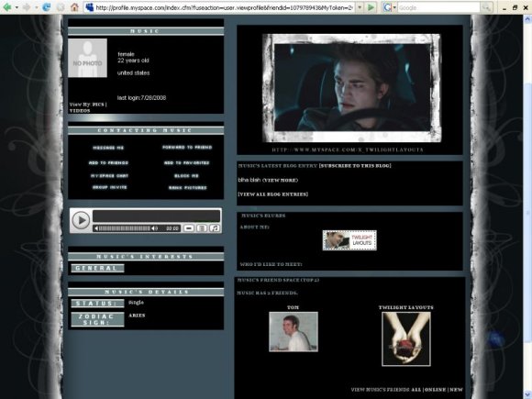Image resolution: width=532 pixels, height=399 pixels.
Task: Click the volume down speaker in the music player
Action: click(96, 228)
